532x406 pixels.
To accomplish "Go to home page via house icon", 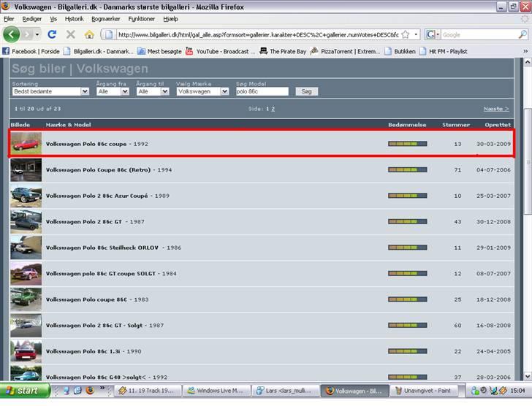I will [x=89, y=34].
